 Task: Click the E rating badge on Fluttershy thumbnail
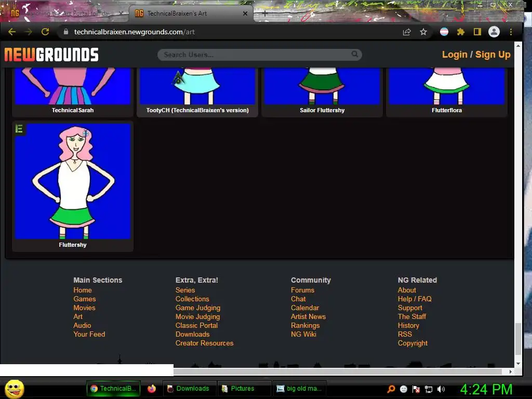(x=19, y=129)
